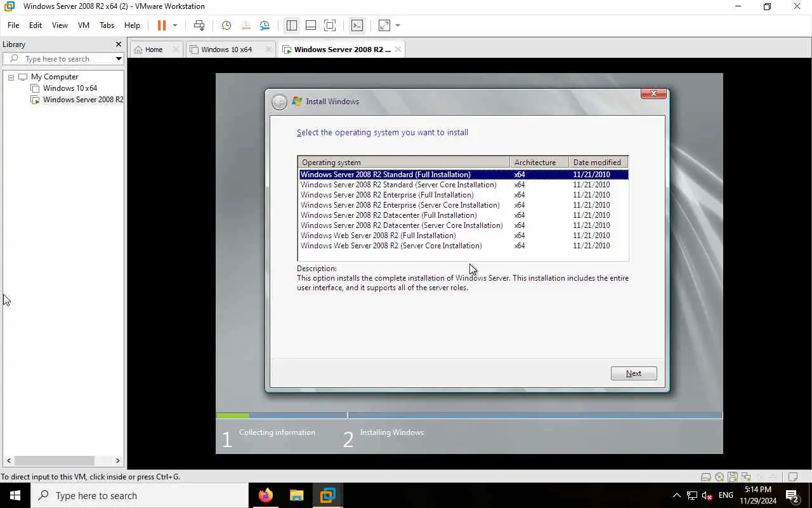Viewport: 812px width, 508px height.
Task: Send Ctrl+Alt+Del to the VM via toolbar icon
Action: click(199, 25)
